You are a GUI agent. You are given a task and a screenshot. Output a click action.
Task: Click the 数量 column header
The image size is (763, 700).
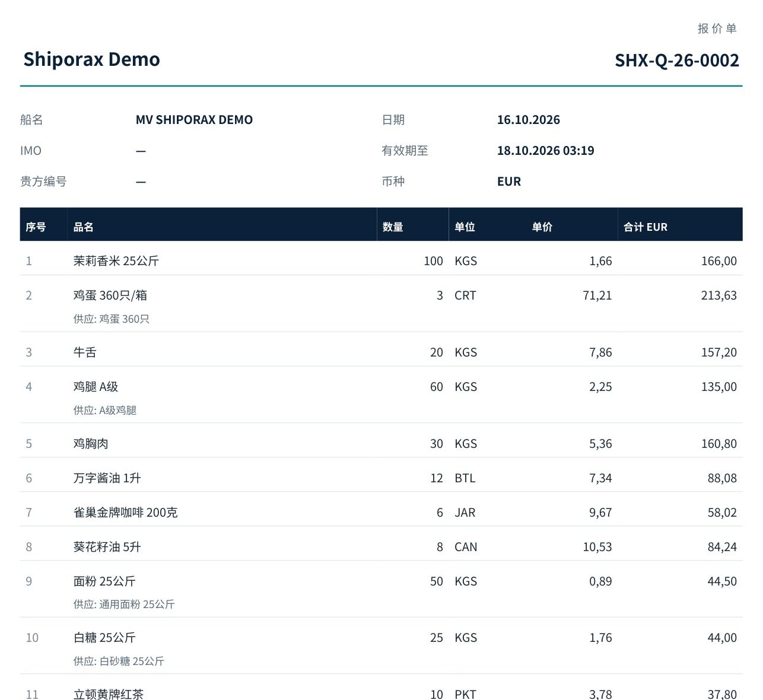click(393, 227)
